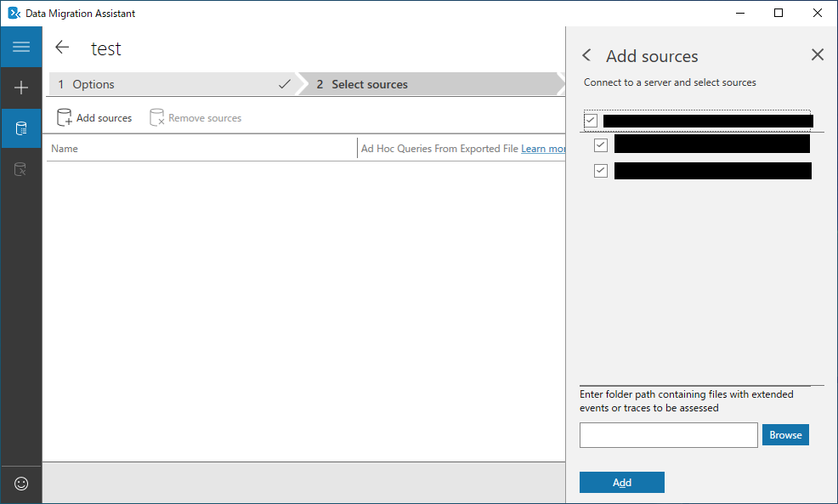The image size is (838, 504).
Task: Open the Assessments database icon in sidebar
Action: tap(21, 128)
